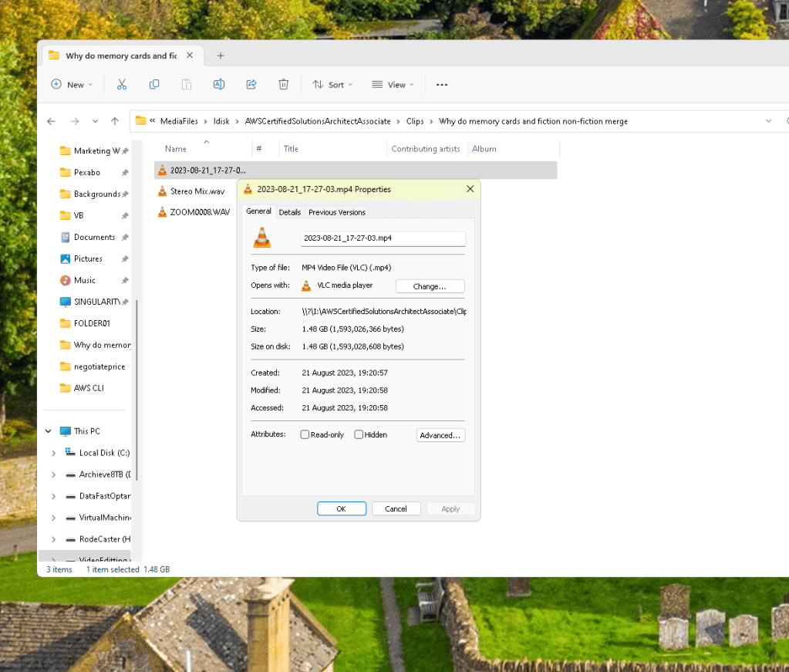Sort by Contributing artists column header
Viewport: 789px width, 672px height.
coord(427,149)
